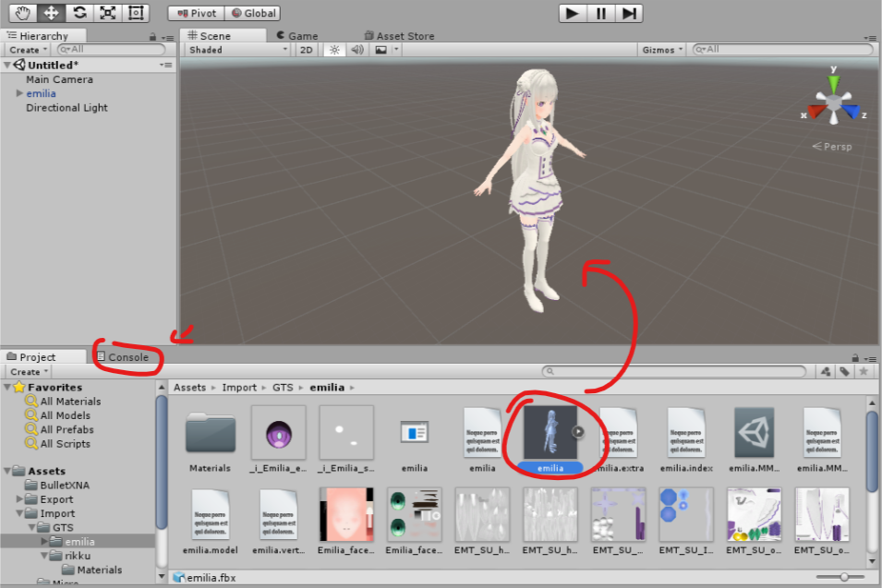Expand the emilia object in Hierarchy
The image size is (882, 588).
(x=19, y=93)
